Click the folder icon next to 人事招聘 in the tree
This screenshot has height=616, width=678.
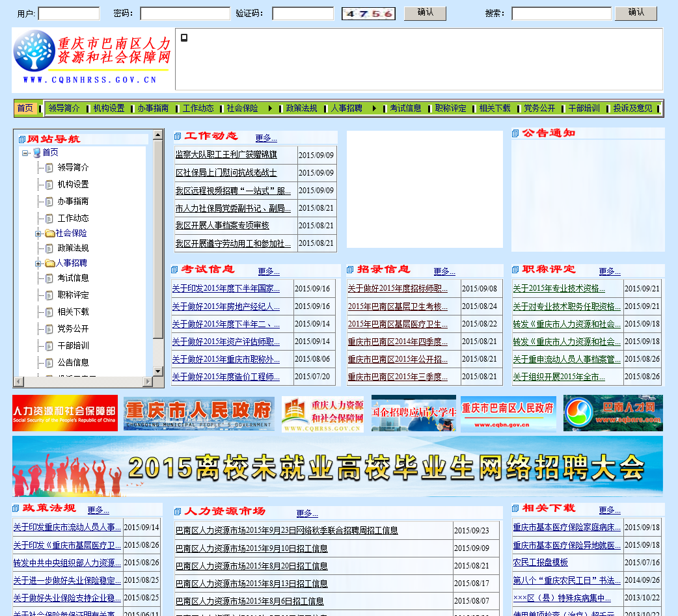pos(49,263)
